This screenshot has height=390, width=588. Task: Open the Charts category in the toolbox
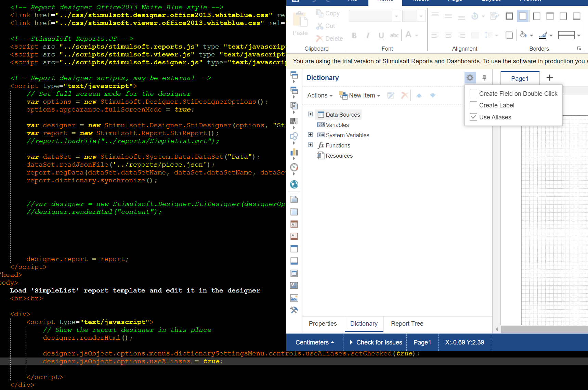[x=294, y=154]
